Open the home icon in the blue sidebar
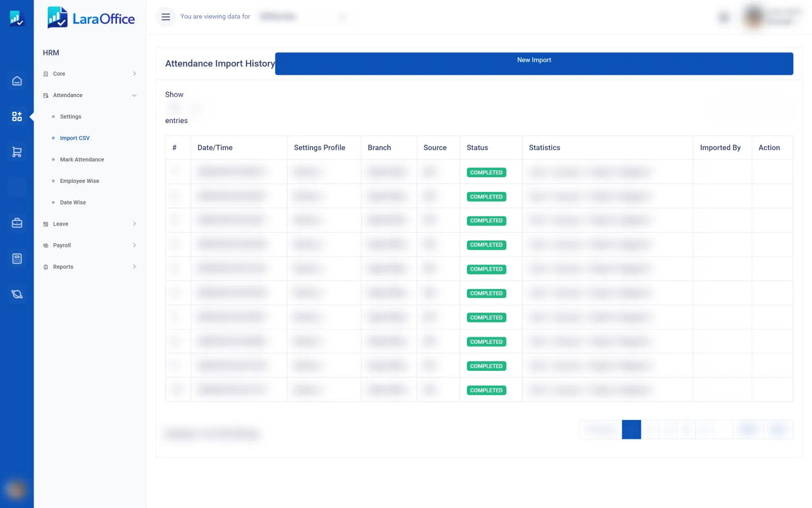 [x=17, y=81]
